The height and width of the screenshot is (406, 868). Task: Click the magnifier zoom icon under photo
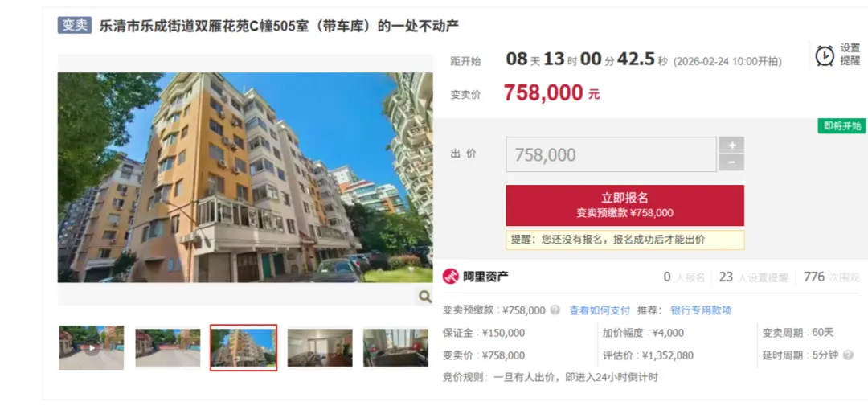tap(424, 297)
